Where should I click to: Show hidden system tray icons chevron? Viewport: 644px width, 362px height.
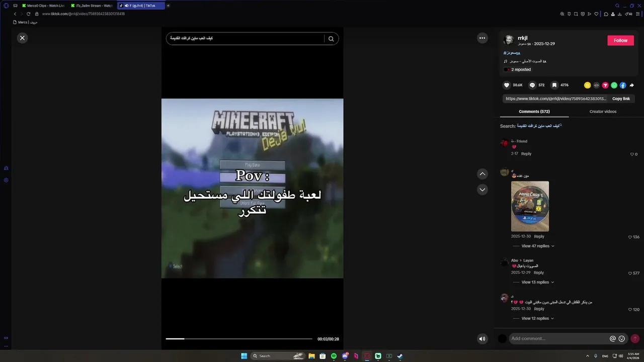pyautogui.click(x=588, y=356)
